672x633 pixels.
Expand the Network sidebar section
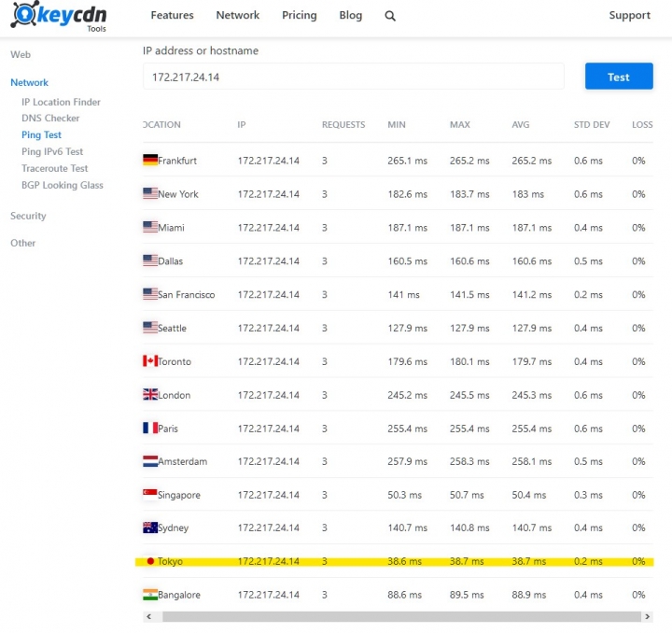[29, 82]
